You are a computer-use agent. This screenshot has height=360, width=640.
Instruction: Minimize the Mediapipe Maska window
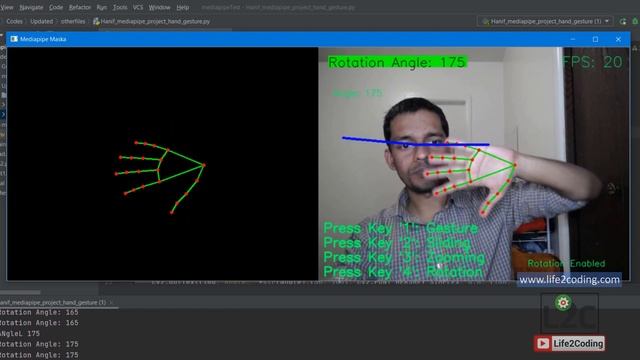click(x=573, y=39)
